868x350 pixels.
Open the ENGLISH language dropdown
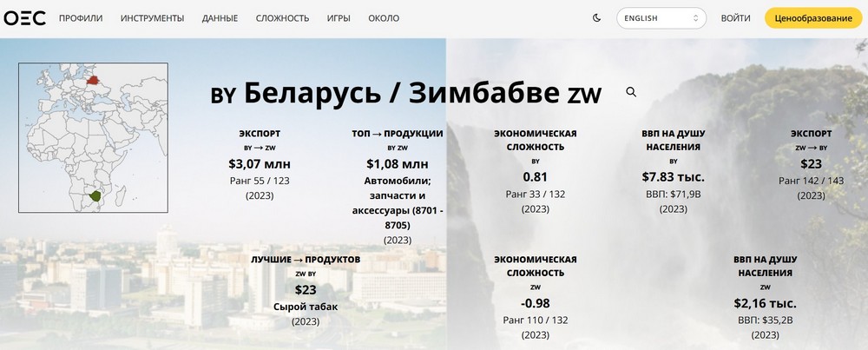tap(661, 18)
